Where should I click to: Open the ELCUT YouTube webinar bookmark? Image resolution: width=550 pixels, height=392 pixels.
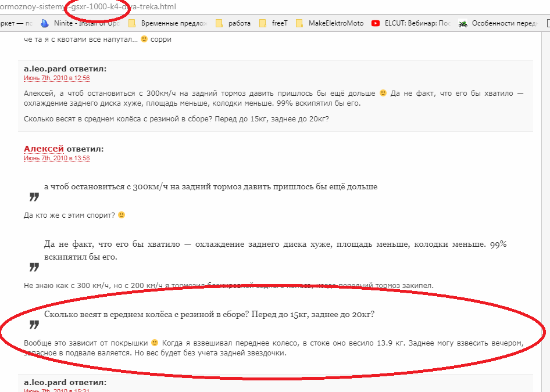click(x=411, y=23)
